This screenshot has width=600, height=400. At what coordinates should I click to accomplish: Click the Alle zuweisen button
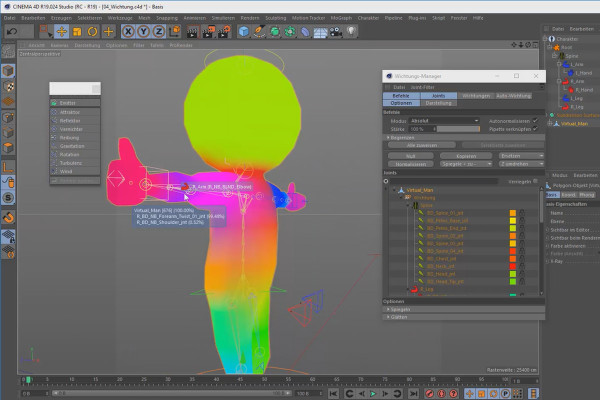click(x=422, y=145)
